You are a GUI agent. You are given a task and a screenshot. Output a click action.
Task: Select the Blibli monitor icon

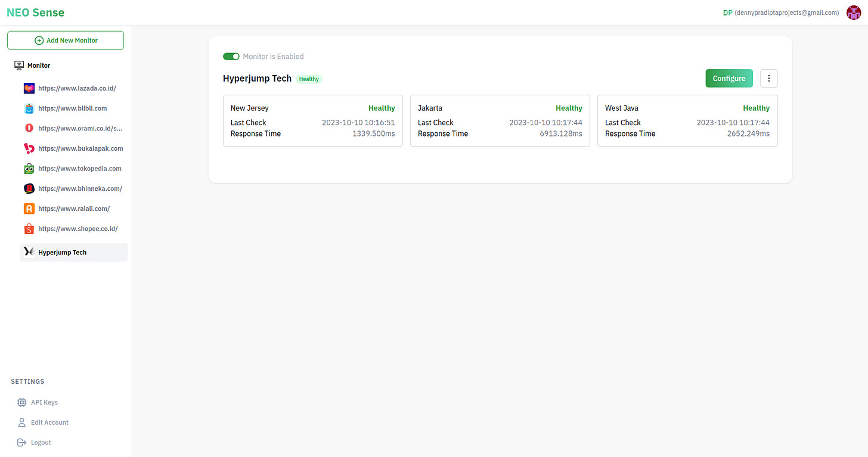click(x=29, y=108)
